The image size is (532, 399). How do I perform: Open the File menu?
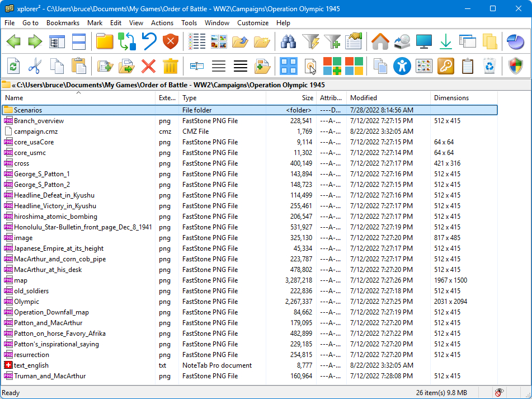pos(10,23)
